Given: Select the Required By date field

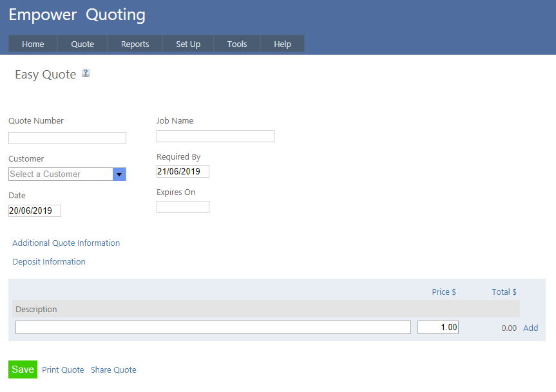Looking at the screenshot, I should pos(182,172).
